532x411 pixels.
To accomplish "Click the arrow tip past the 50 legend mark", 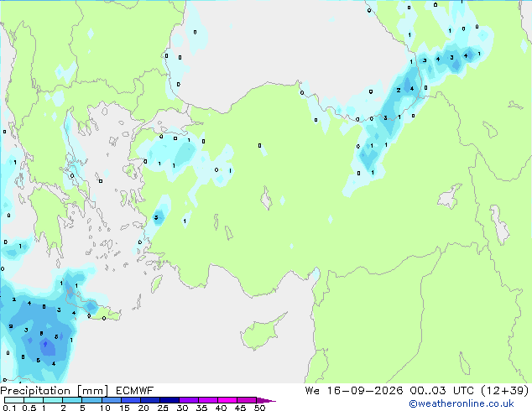I will [266, 400].
